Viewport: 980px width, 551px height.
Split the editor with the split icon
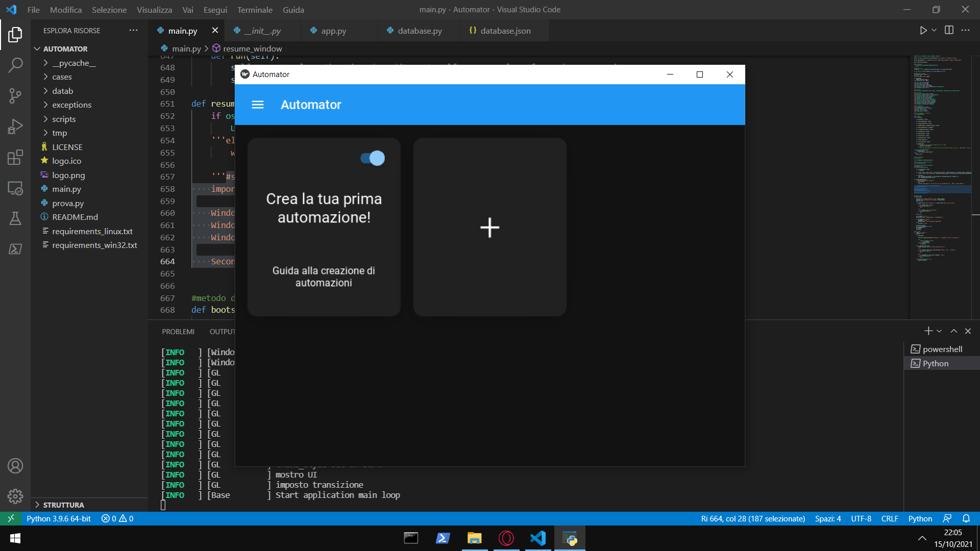click(949, 30)
